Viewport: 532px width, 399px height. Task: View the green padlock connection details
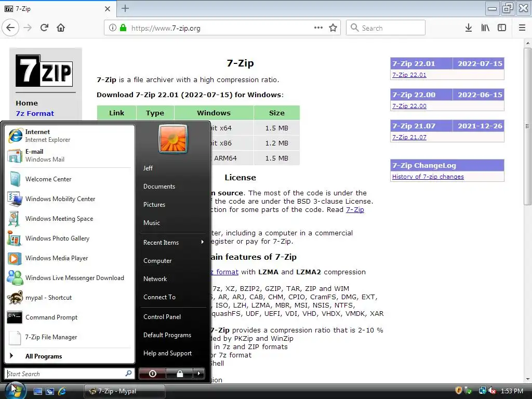(x=123, y=28)
